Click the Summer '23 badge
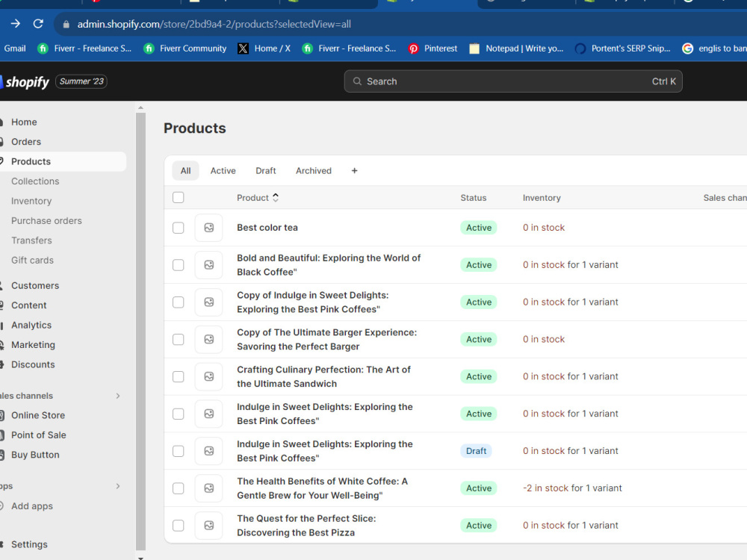The height and width of the screenshot is (560, 747). (x=81, y=81)
